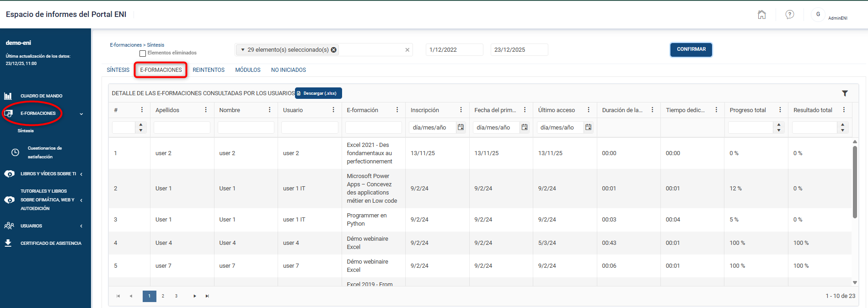Switch to the No iniciados tab
Image resolution: width=868 pixels, height=308 pixels.
pyautogui.click(x=289, y=70)
